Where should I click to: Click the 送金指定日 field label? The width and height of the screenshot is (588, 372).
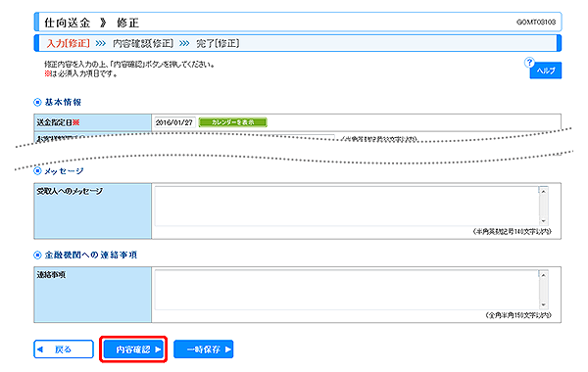point(58,122)
